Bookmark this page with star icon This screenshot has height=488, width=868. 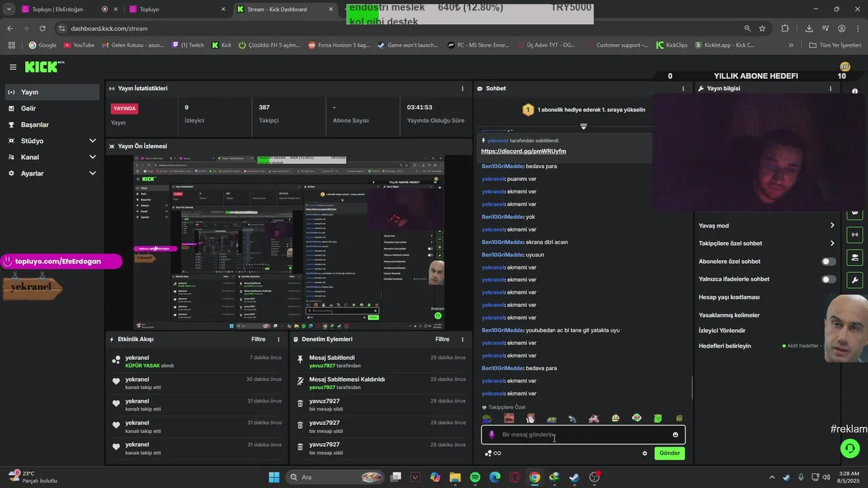[762, 28]
